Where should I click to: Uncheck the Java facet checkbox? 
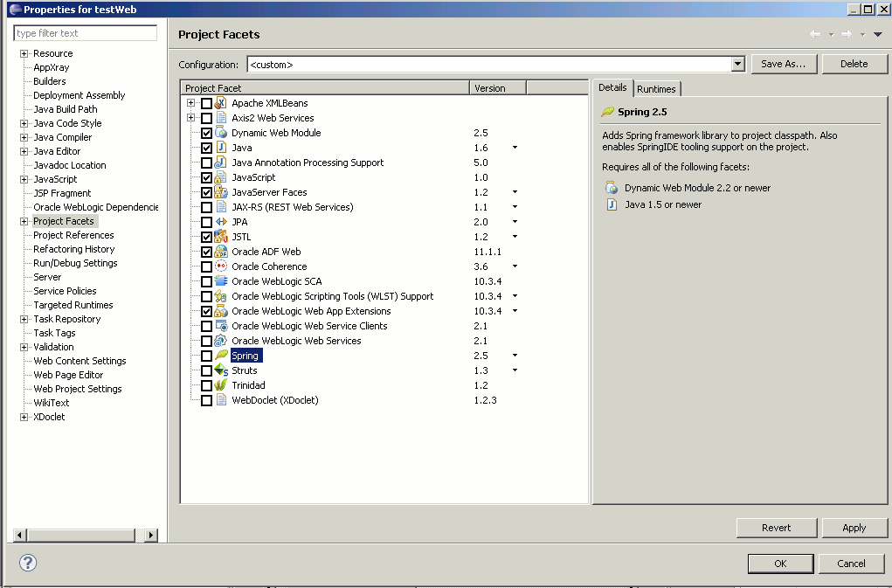[x=206, y=148]
